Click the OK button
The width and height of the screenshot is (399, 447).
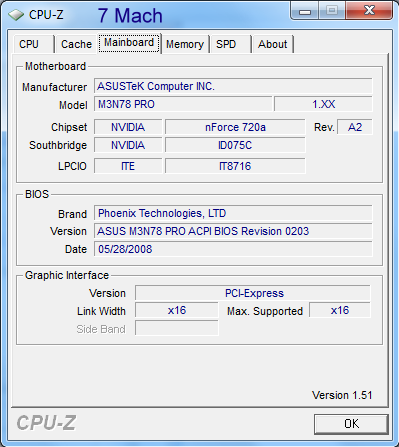[x=351, y=424]
